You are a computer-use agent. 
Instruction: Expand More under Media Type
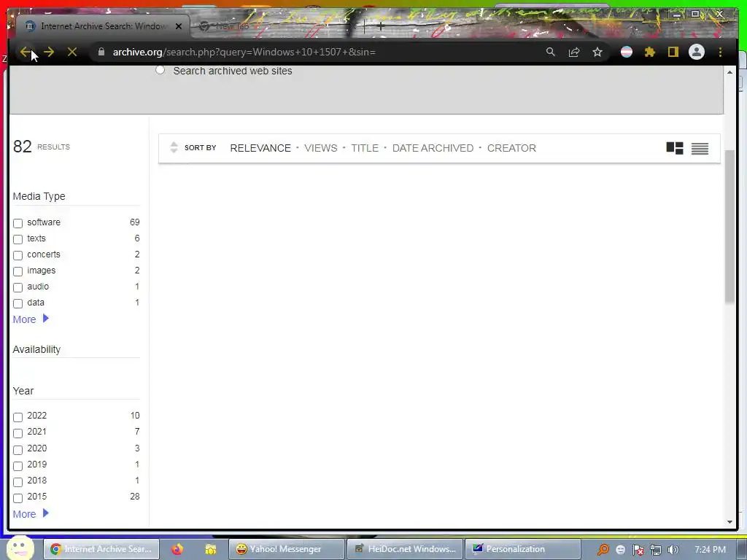click(x=31, y=319)
